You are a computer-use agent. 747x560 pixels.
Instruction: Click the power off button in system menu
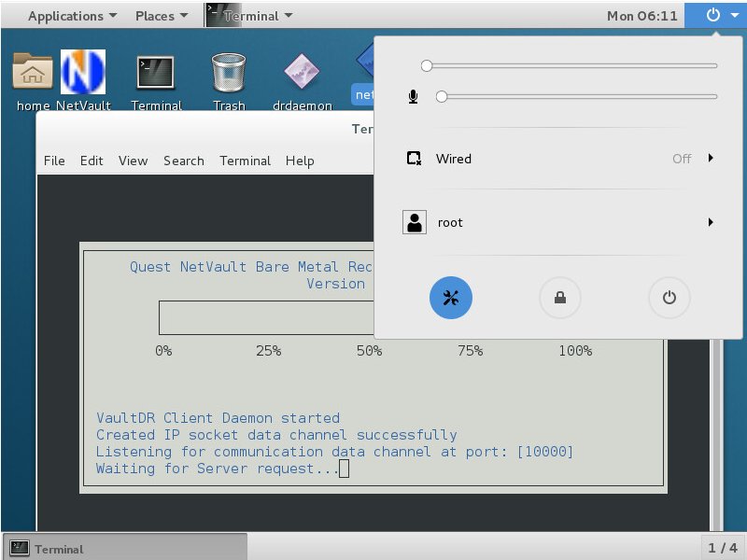[x=669, y=298]
